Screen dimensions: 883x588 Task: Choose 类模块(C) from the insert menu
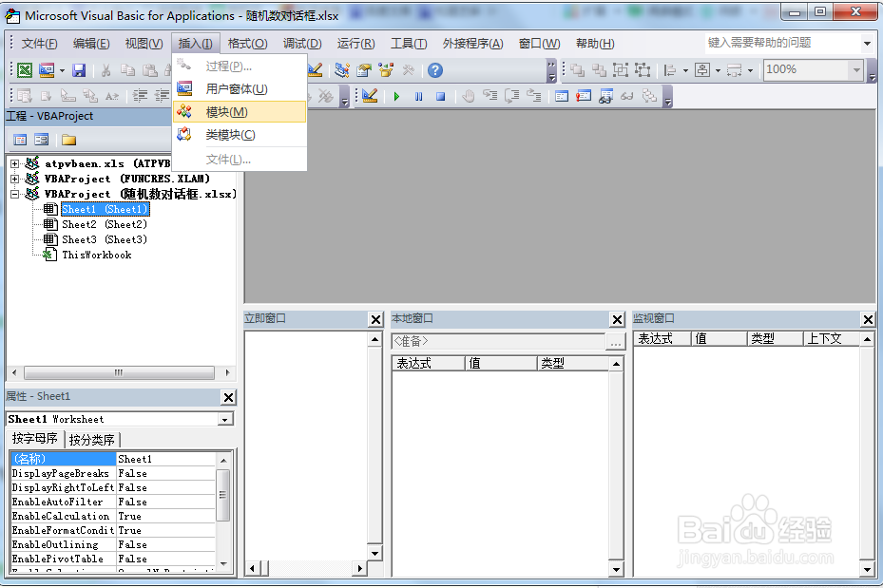[x=240, y=135]
